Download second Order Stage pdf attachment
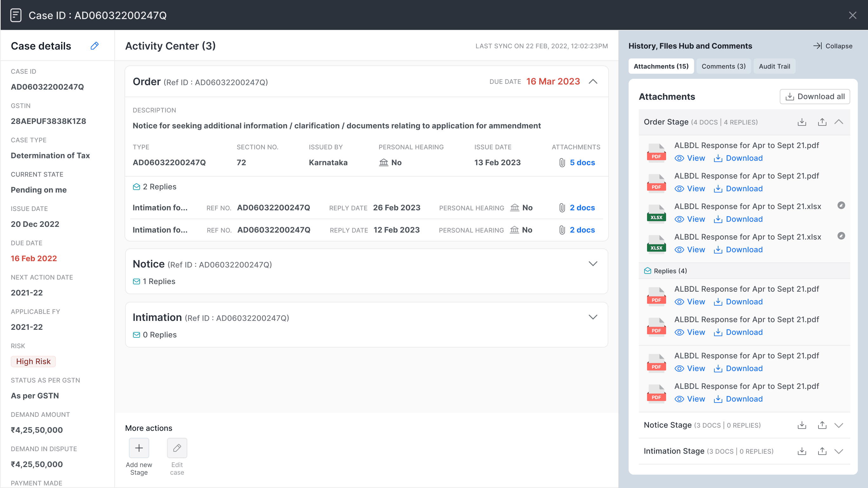The height and width of the screenshot is (488, 868). point(738,189)
